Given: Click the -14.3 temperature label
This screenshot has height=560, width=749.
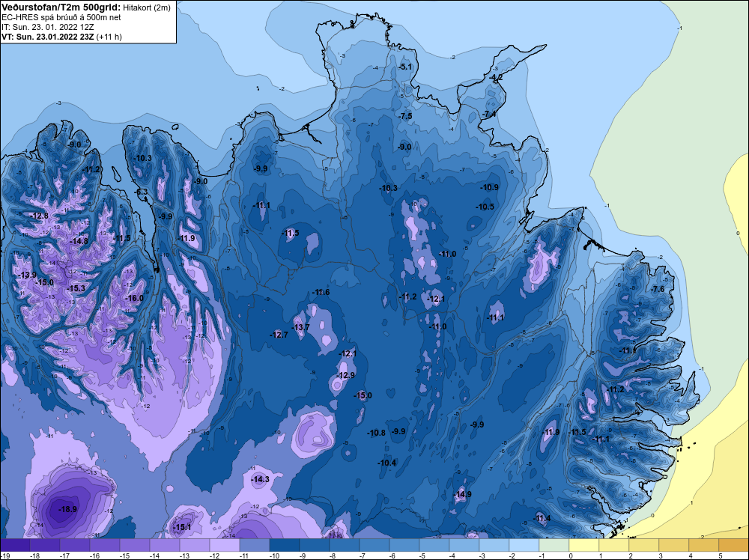Looking at the screenshot, I should 260,479.
